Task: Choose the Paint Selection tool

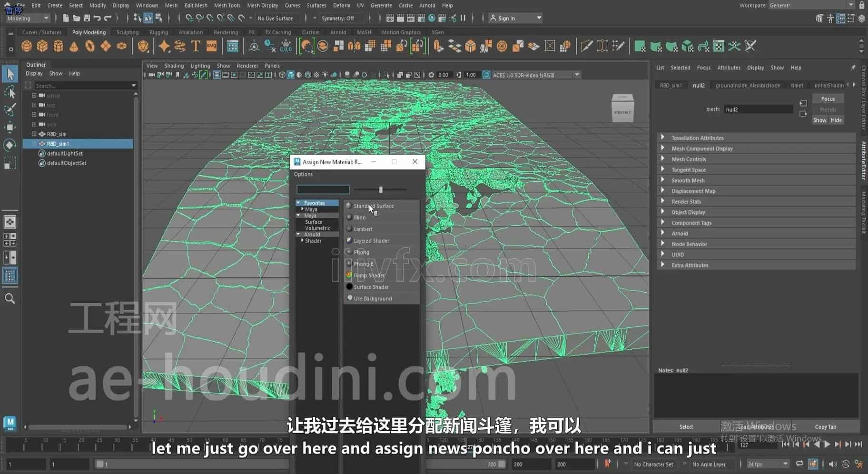Action: point(10,109)
